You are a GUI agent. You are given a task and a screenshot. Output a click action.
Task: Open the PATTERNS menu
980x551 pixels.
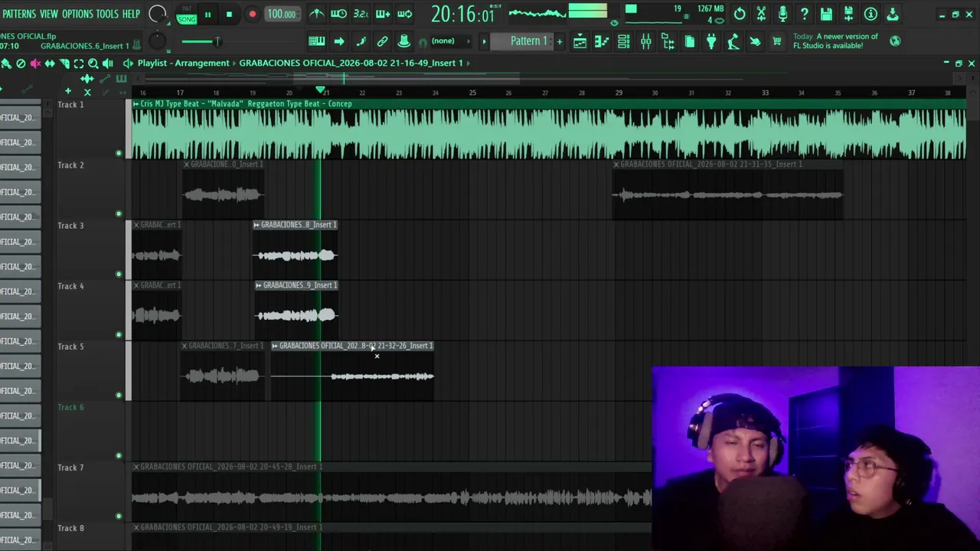[19, 14]
